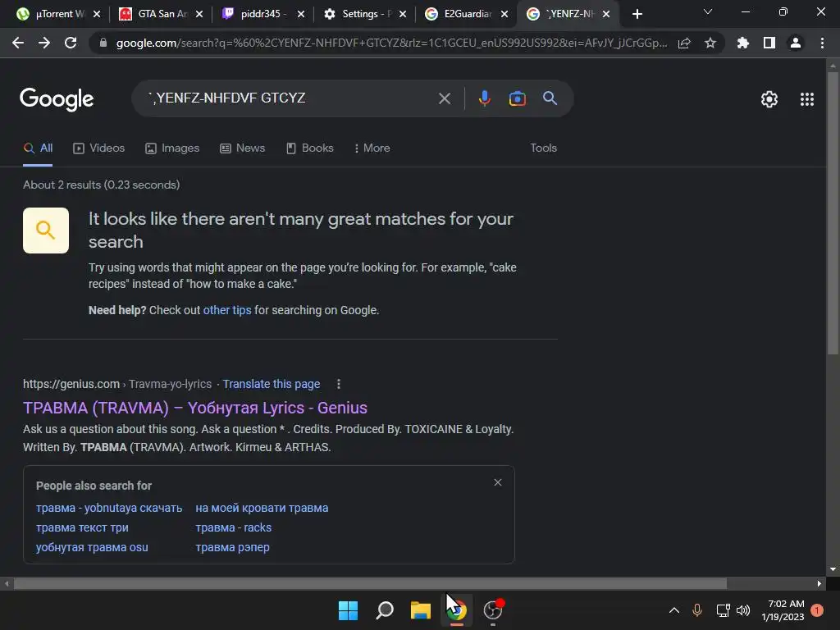Start voice search with microphone
840x630 pixels.
click(x=484, y=98)
